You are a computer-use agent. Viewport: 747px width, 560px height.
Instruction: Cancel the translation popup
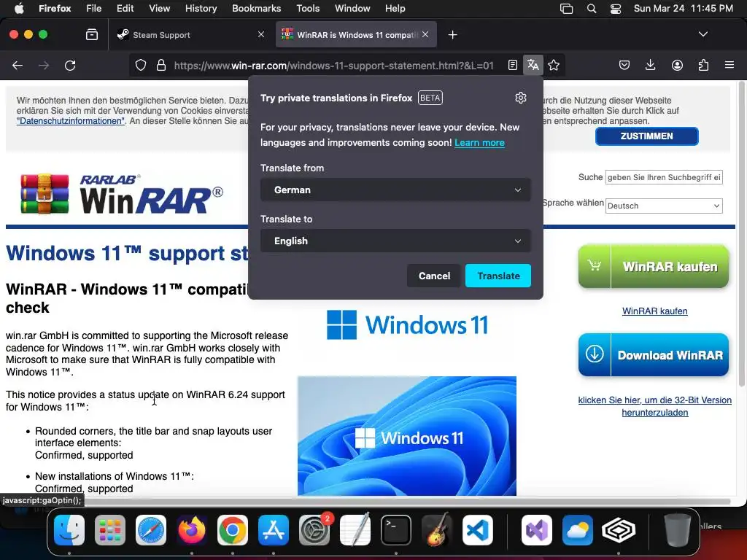[x=434, y=276]
